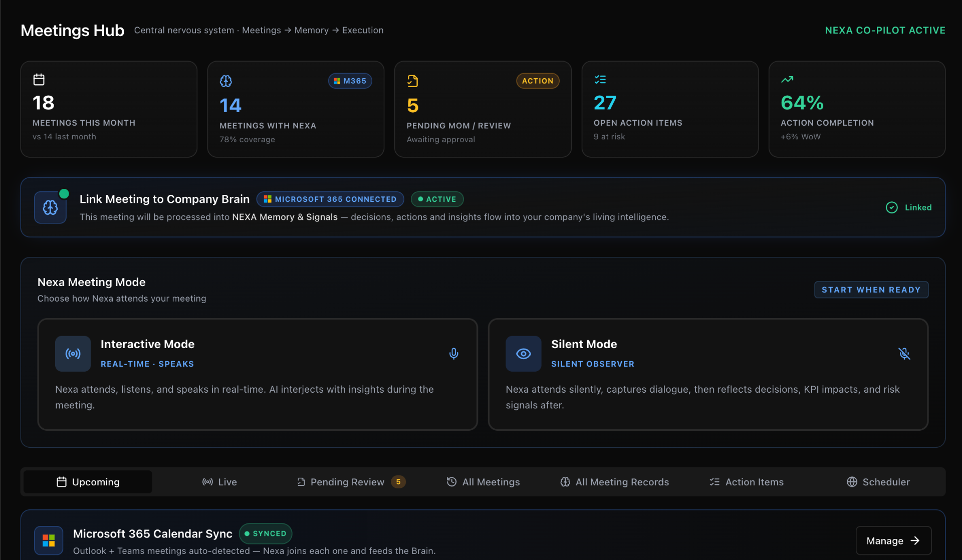Screen dimensions: 962x560
Task: Click the 18 Meetings This Month value
Action: tap(44, 103)
